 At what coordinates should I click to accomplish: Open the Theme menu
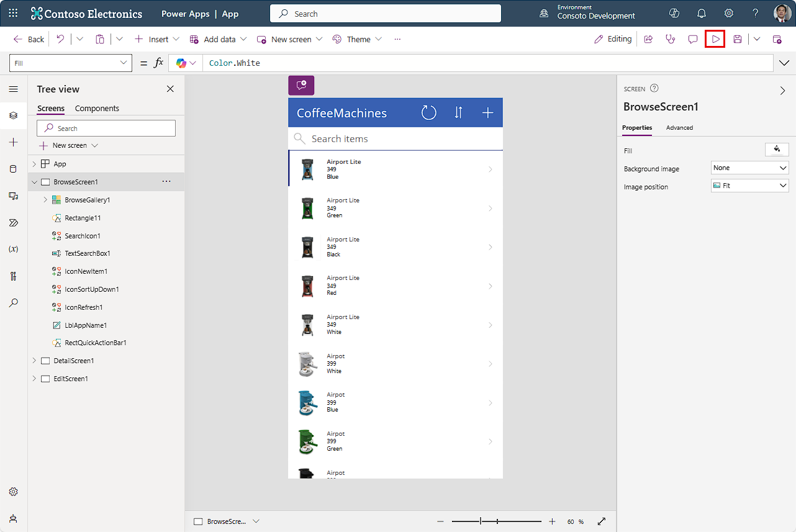(357, 39)
